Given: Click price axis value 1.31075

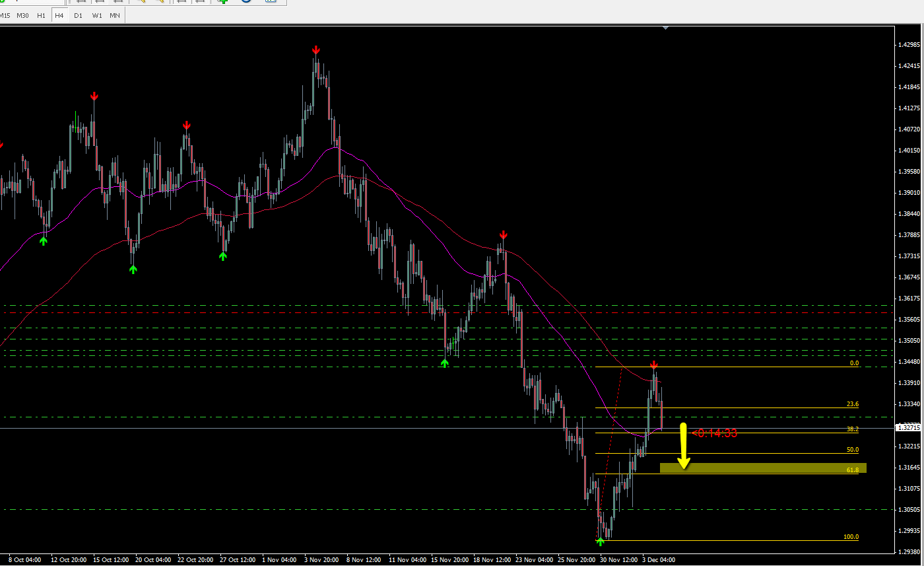Looking at the screenshot, I should click(909, 489).
